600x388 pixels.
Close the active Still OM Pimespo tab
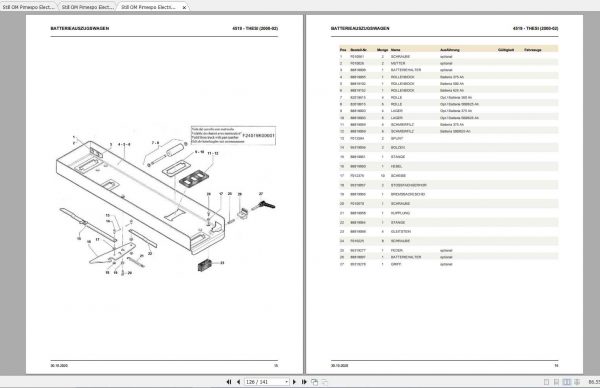(x=184, y=7)
